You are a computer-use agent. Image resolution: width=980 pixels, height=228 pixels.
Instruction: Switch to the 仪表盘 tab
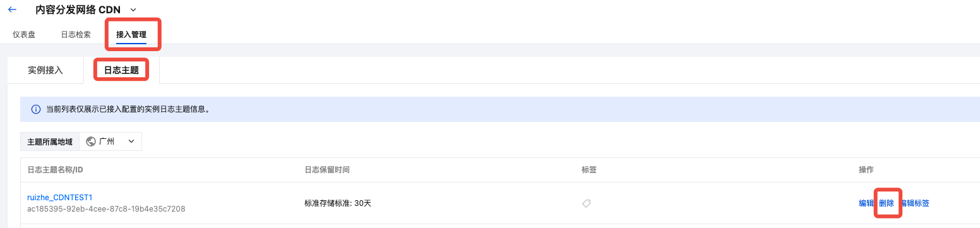(x=24, y=35)
